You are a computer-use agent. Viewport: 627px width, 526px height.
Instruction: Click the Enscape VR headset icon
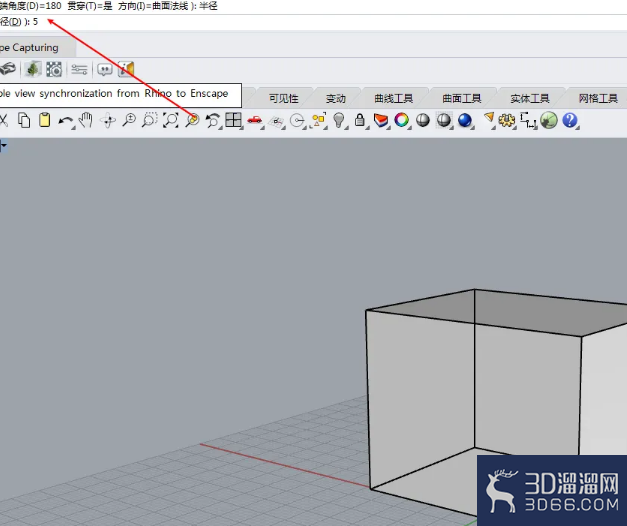[x=7, y=69]
